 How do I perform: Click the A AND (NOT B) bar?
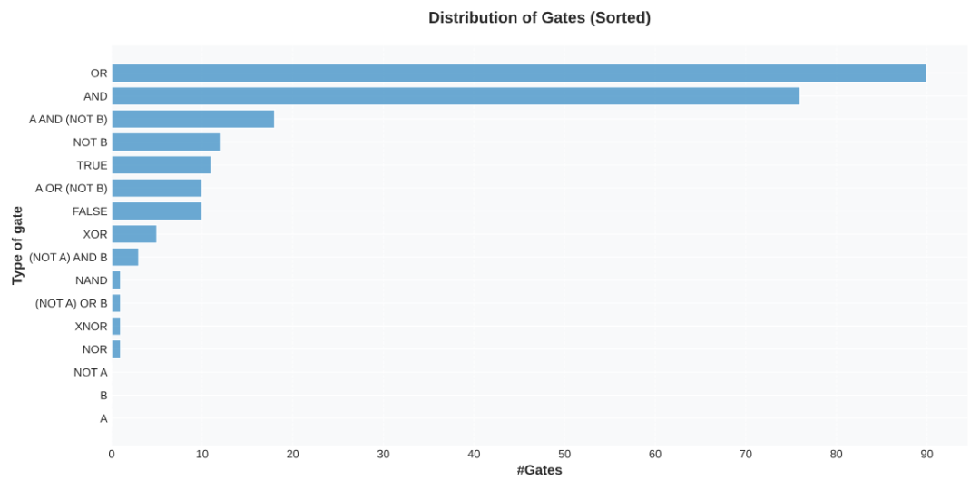click(192, 119)
